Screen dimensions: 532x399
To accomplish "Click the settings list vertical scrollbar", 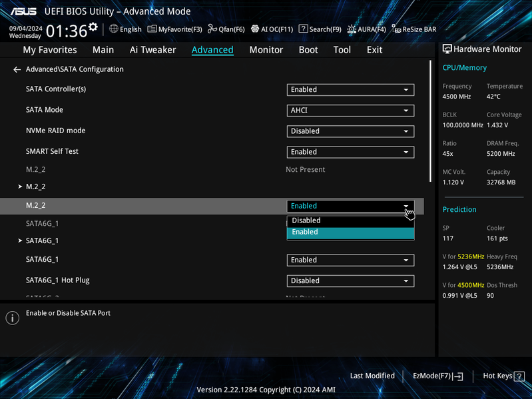I will (x=430, y=121).
